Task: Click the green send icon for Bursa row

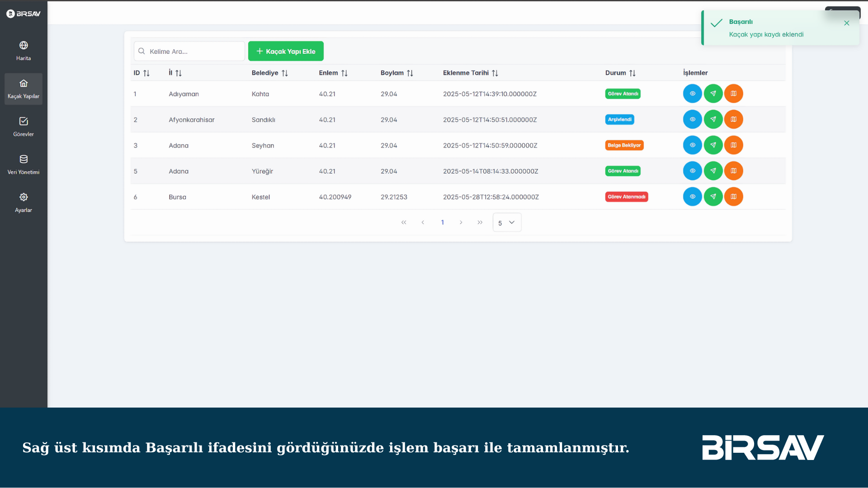Action: pos(713,197)
